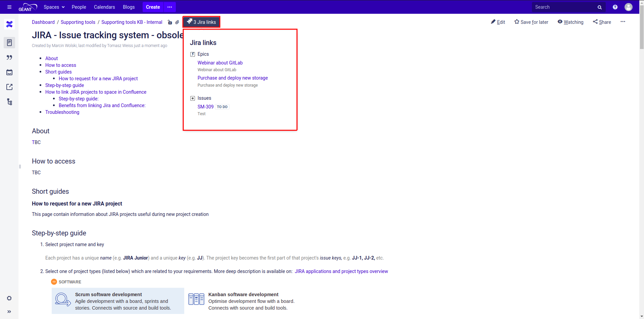Image resolution: width=644 pixels, height=319 pixels.
Task: Open Supporting tools KB - Internal breadcrumb
Action: point(132,22)
